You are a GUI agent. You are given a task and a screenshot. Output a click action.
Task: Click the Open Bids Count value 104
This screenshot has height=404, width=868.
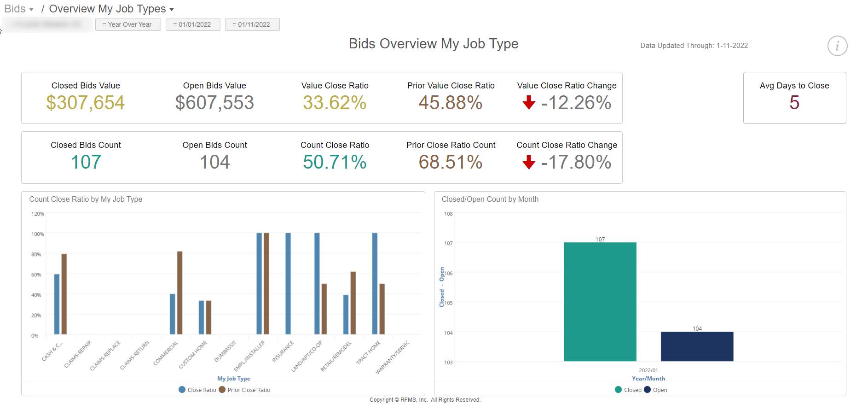[214, 162]
